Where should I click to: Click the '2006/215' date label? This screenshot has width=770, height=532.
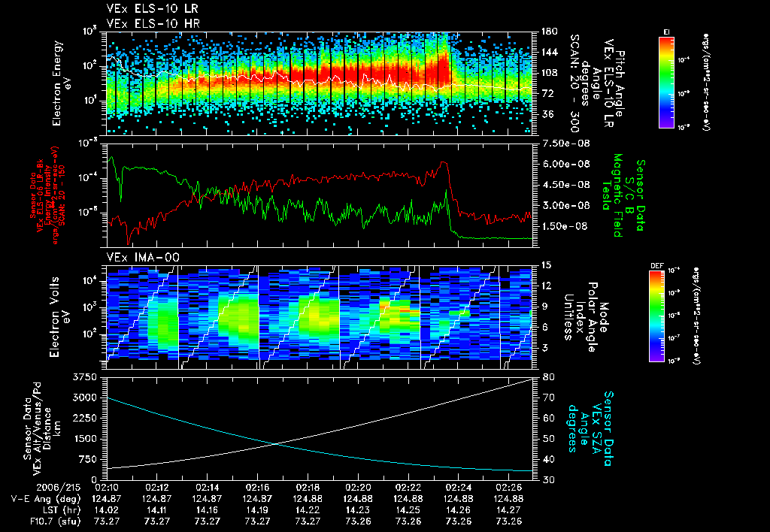[x=60, y=488]
